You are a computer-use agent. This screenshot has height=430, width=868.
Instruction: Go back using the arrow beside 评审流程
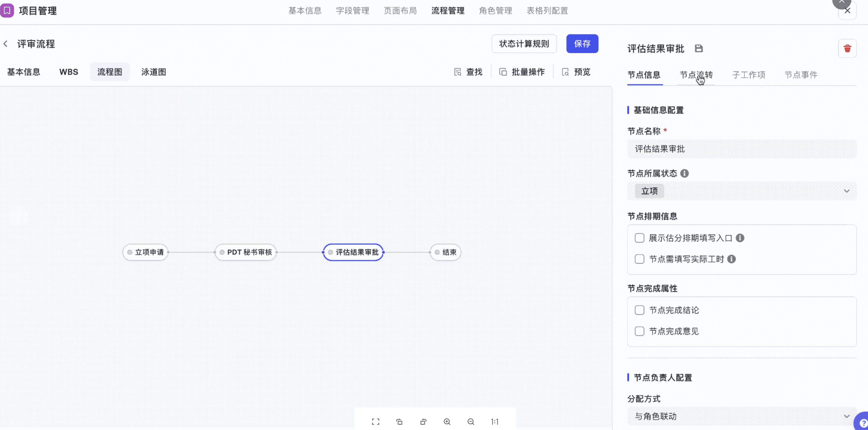[x=5, y=44]
